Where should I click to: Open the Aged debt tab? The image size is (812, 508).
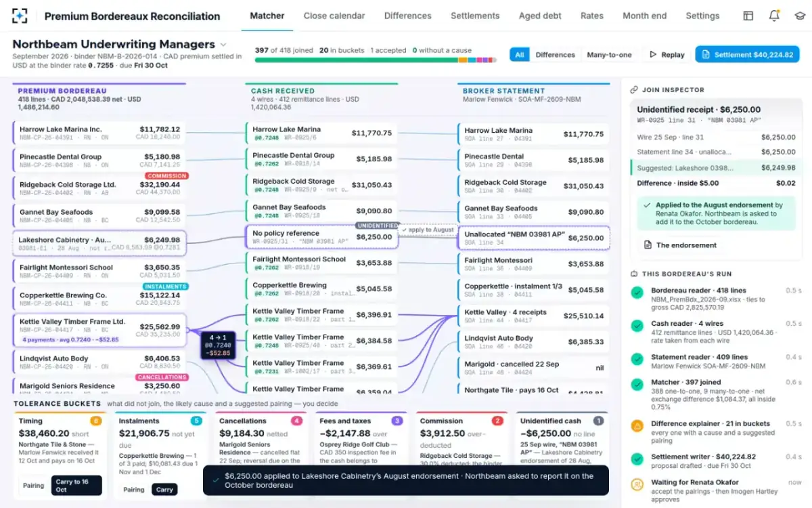coord(540,16)
